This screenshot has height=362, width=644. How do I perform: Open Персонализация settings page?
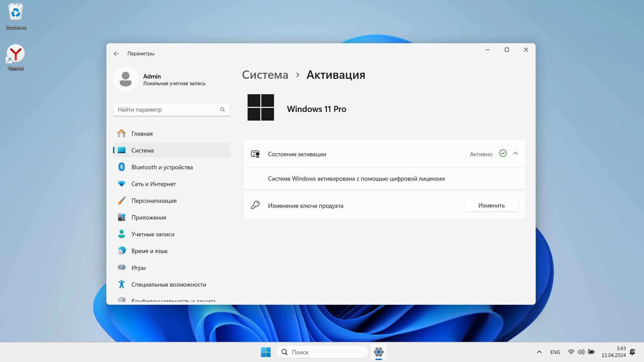click(154, 200)
